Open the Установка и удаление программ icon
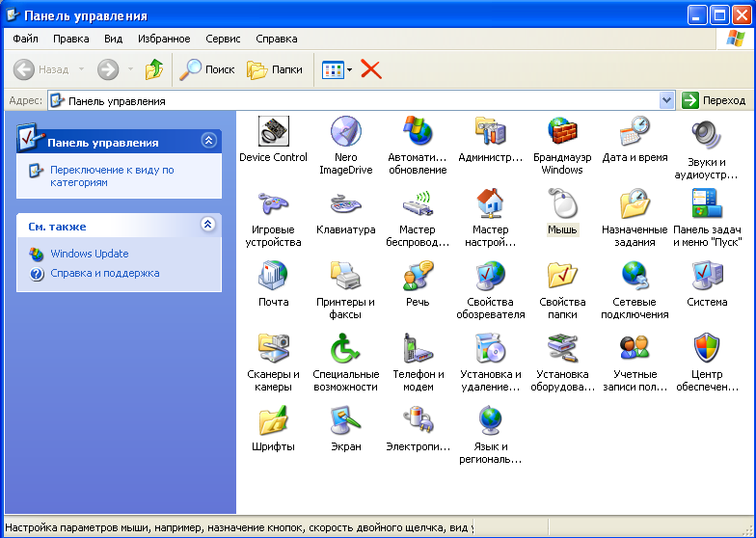The image size is (756, 538). 490,348
